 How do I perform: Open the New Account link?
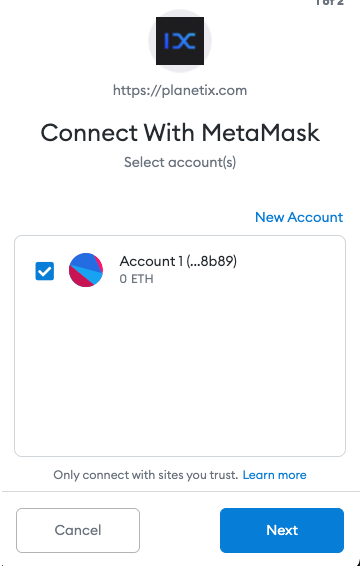(x=299, y=217)
